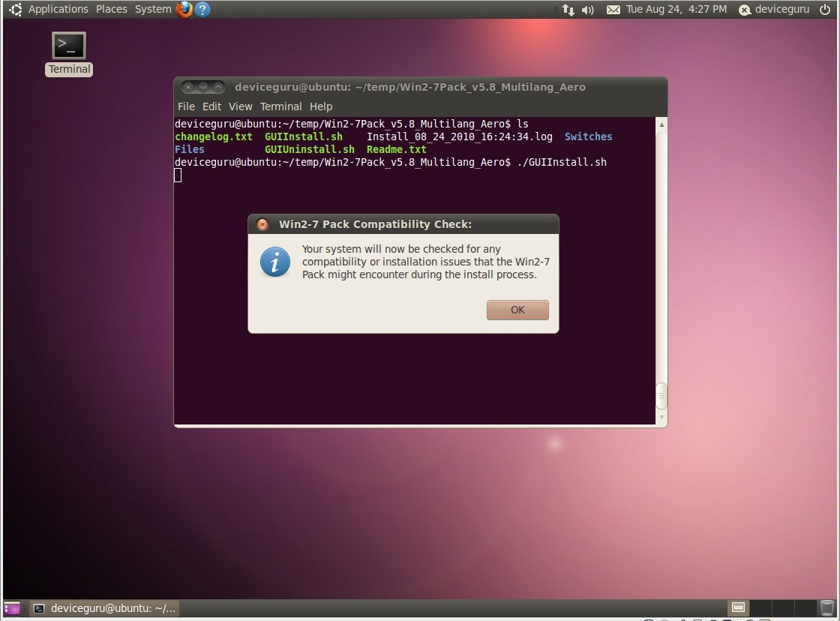Open the mail envelope indicator
Viewport: 840px width, 621px height.
pyautogui.click(x=613, y=10)
